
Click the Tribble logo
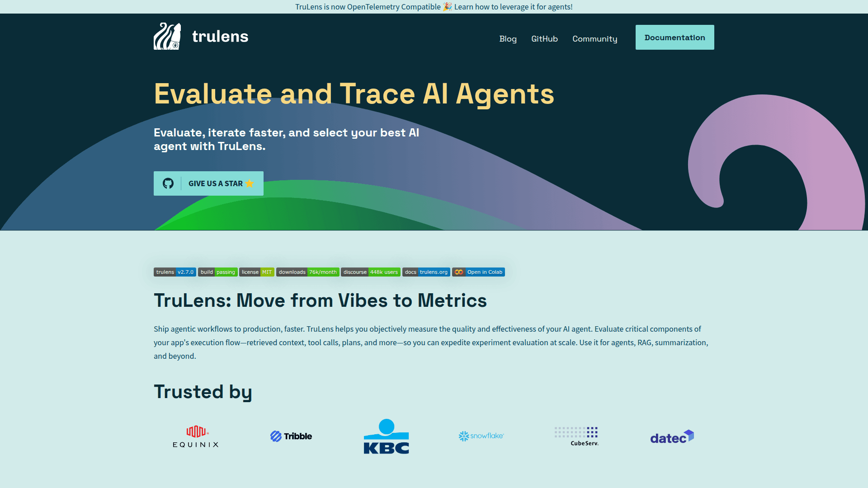tap(291, 436)
